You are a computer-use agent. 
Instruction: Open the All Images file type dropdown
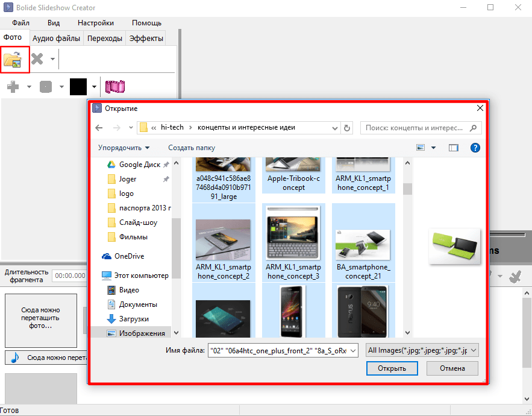tap(422, 350)
